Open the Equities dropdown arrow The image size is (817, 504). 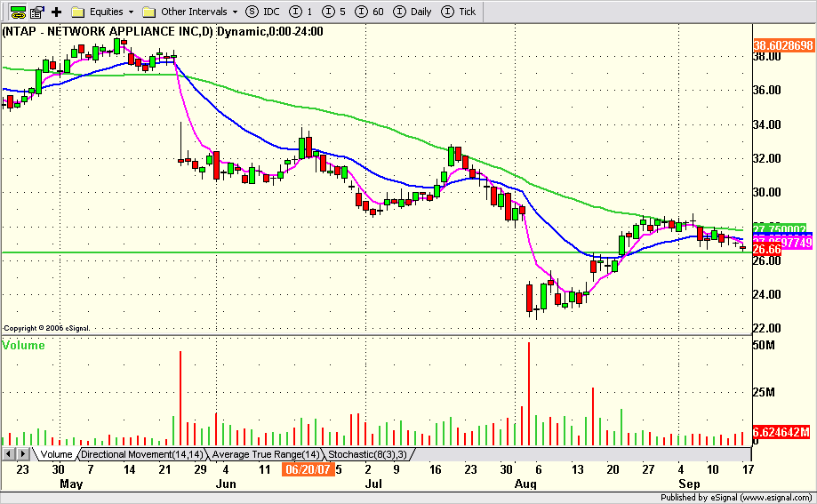click(x=131, y=12)
